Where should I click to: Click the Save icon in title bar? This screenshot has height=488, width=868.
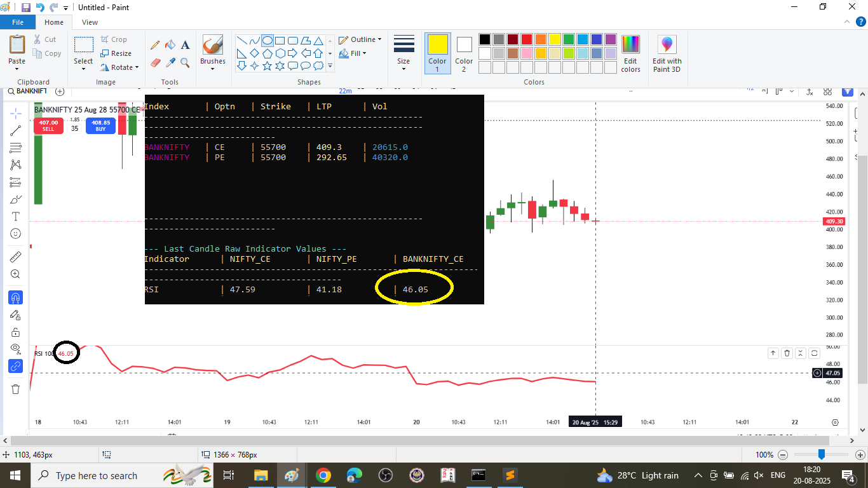[x=26, y=8]
